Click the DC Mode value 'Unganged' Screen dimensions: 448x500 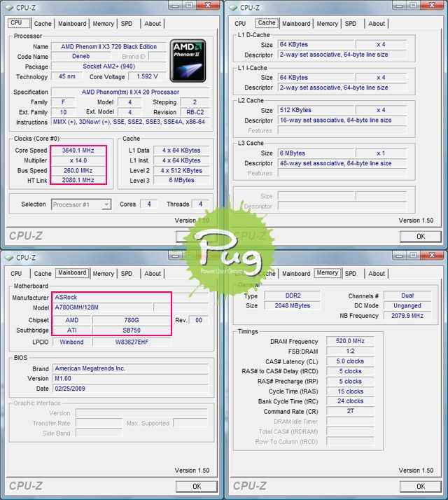[407, 306]
